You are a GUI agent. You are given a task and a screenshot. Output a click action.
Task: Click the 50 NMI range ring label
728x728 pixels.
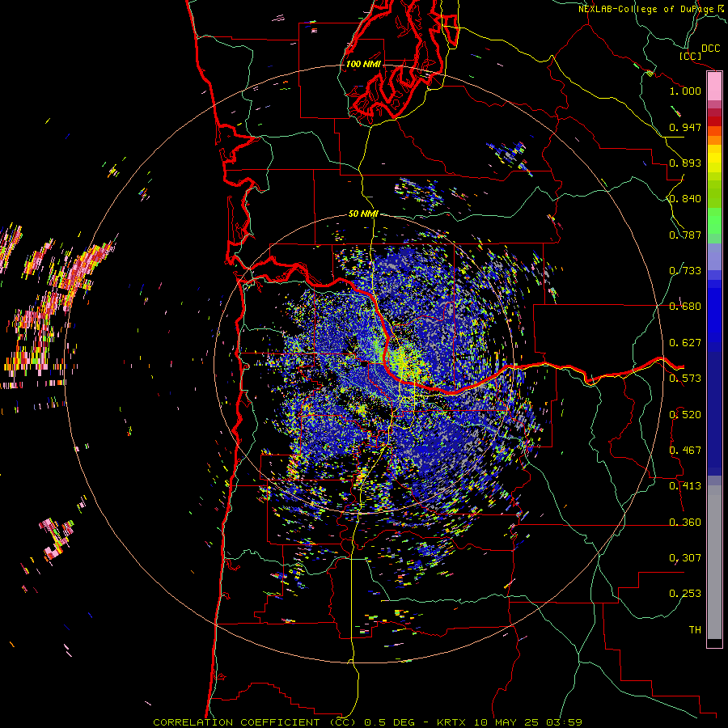click(x=363, y=214)
